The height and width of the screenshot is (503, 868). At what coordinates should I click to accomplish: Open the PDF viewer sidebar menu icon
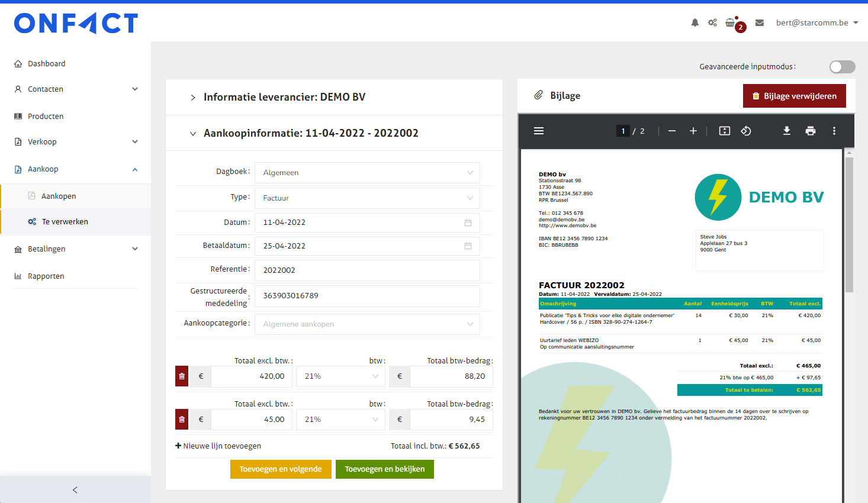(539, 131)
